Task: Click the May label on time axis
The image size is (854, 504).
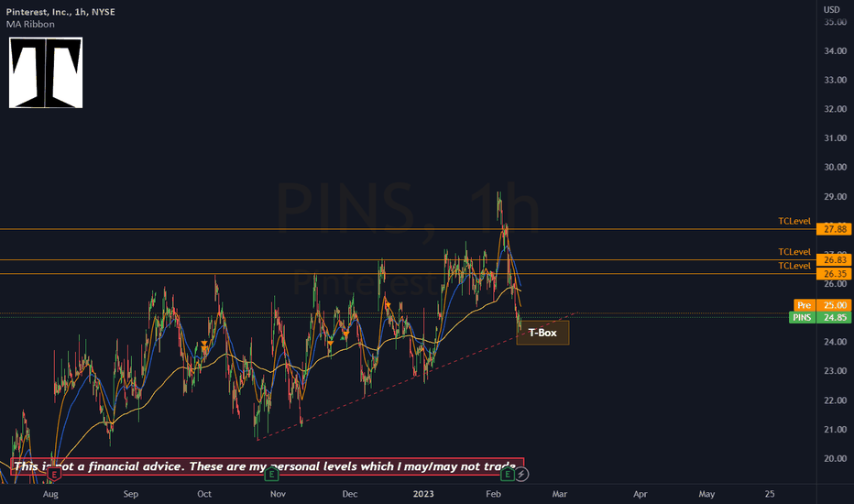Action: (x=706, y=494)
